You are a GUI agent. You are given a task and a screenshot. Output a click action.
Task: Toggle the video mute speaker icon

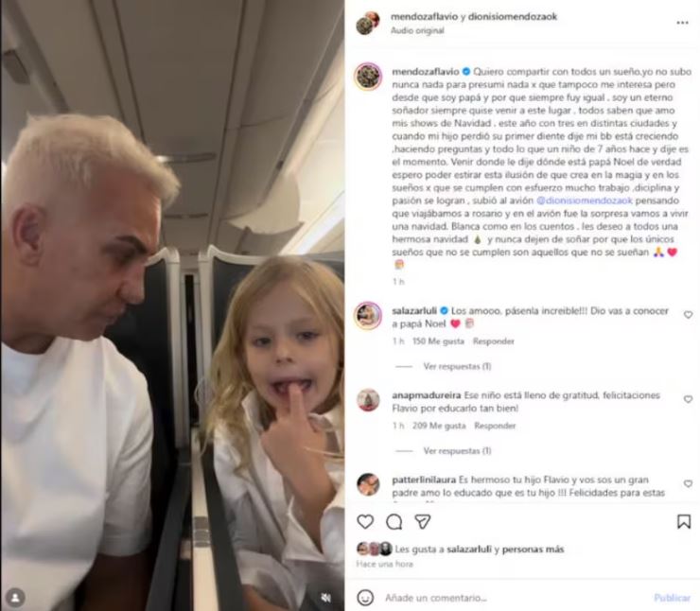point(326,597)
